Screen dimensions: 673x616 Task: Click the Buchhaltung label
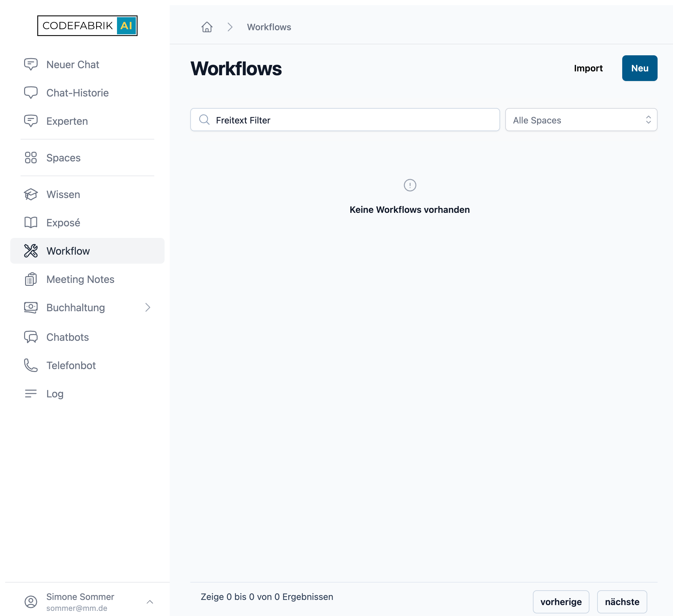[x=76, y=307]
